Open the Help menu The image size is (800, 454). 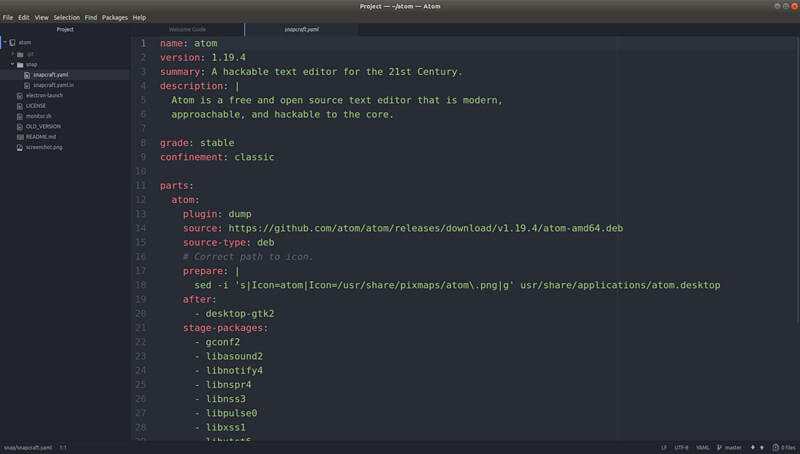139,17
